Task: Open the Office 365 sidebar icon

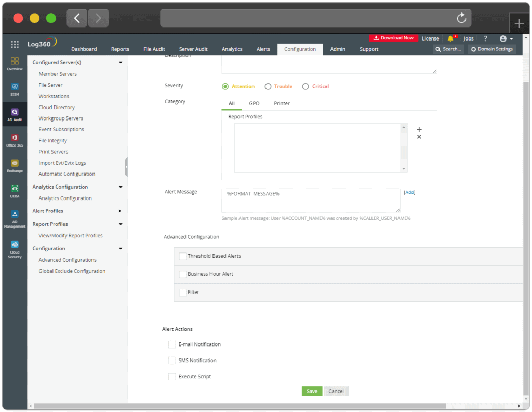Action: pyautogui.click(x=15, y=140)
